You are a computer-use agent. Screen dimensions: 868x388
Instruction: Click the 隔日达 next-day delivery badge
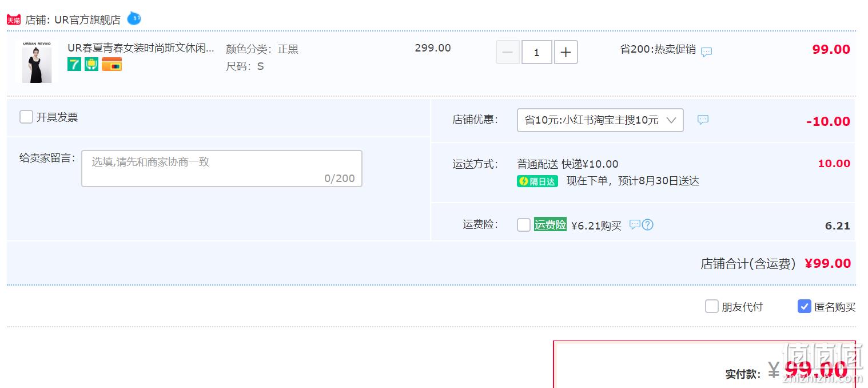537,181
